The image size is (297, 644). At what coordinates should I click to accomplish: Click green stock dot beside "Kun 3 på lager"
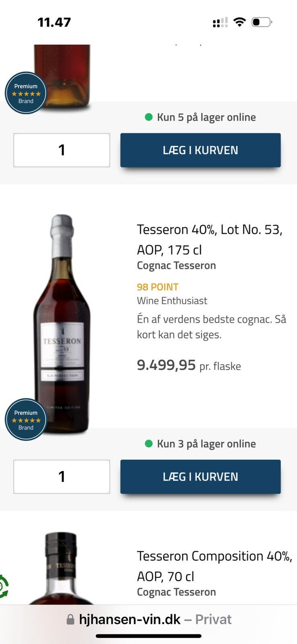(149, 444)
